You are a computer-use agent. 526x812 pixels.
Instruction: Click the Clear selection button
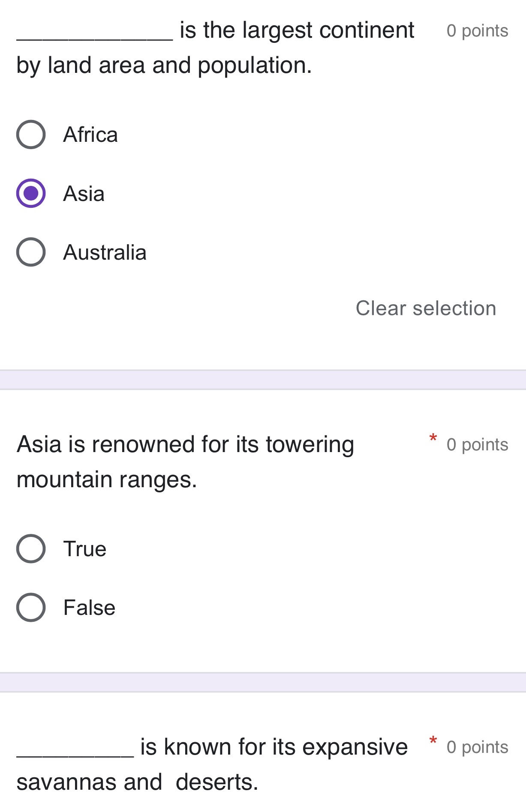click(426, 308)
